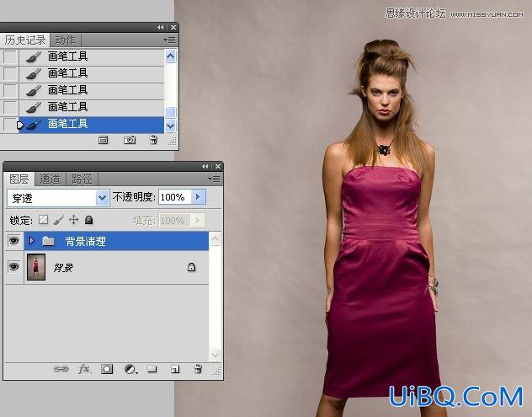Delete layer with Layers panel trash icon
This screenshot has width=532, height=417.
tap(198, 369)
